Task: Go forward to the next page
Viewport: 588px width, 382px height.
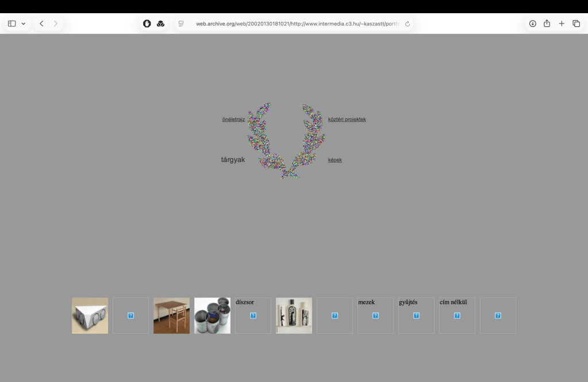Action: pyautogui.click(x=56, y=24)
